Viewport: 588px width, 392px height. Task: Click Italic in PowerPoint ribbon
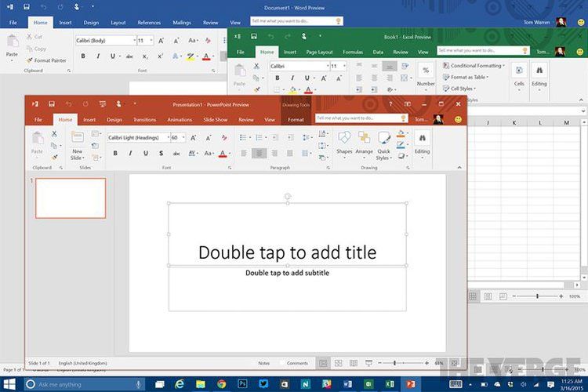130,153
